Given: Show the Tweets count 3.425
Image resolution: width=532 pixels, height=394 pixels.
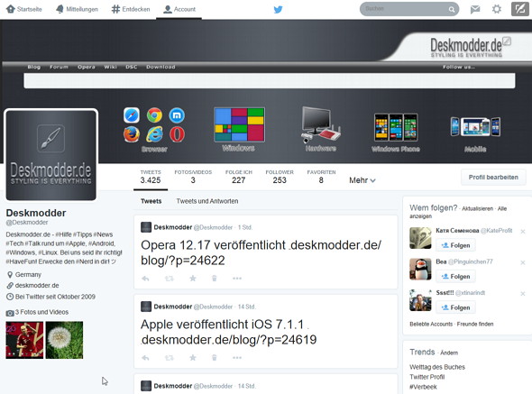Looking at the screenshot, I should pos(151,177).
